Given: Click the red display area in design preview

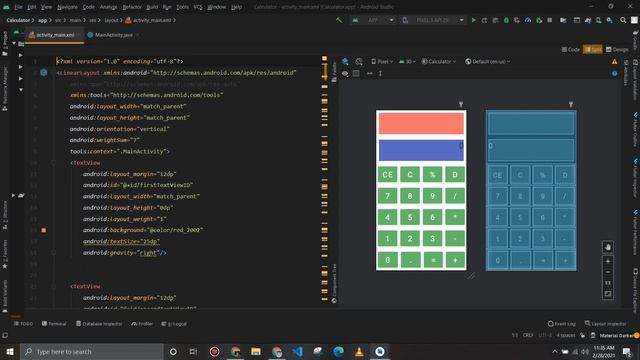Looking at the screenshot, I should [x=421, y=124].
